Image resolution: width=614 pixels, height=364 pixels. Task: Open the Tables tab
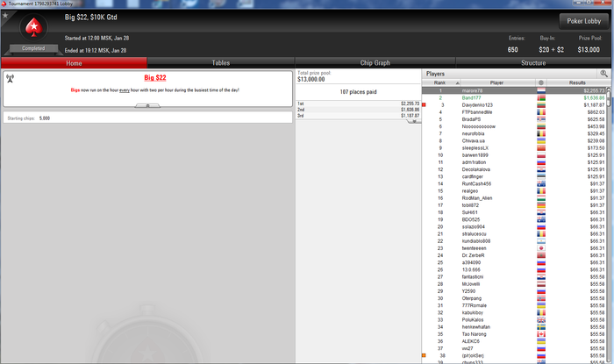point(221,63)
